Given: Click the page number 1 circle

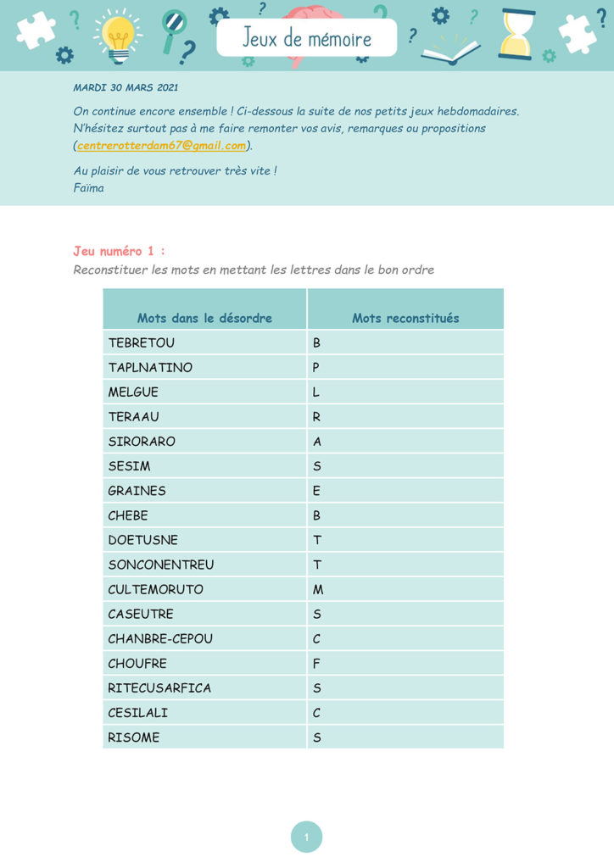Looking at the screenshot, I should pyautogui.click(x=306, y=837).
